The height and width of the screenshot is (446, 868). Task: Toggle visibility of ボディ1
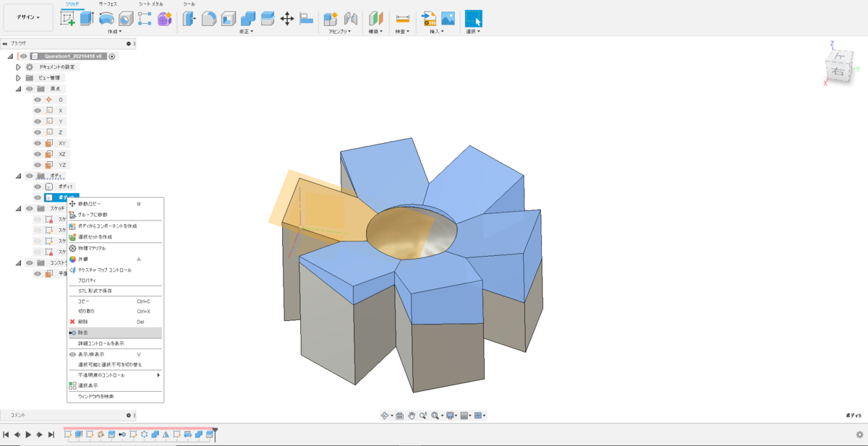(x=38, y=186)
